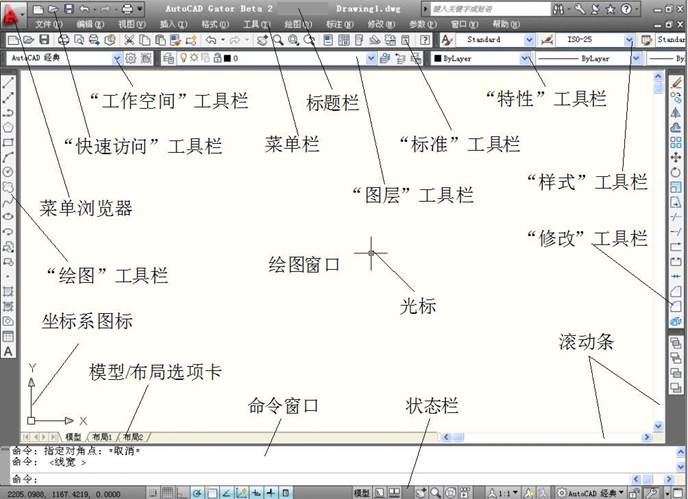Toggle Ortho mode in status bar
Viewport: 688px width, 499px height.
click(x=182, y=493)
